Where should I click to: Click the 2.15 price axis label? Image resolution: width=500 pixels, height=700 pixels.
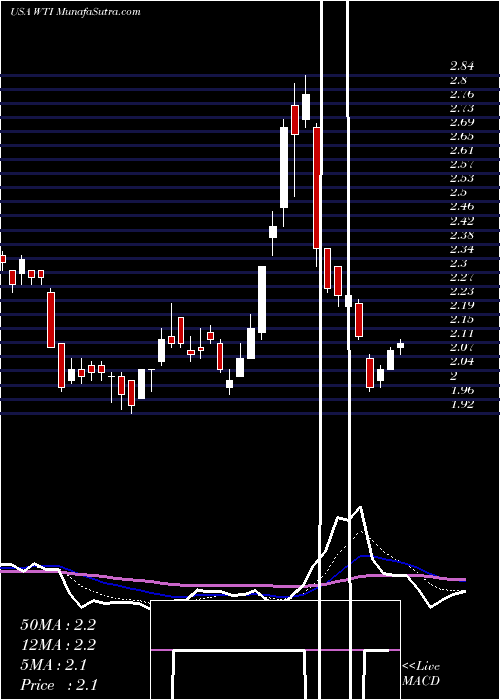pos(462,320)
